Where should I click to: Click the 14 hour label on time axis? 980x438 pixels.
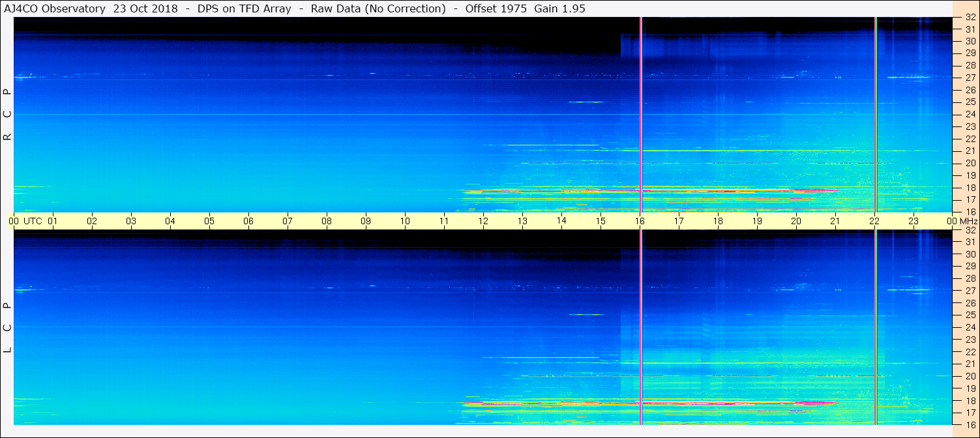[x=561, y=221]
